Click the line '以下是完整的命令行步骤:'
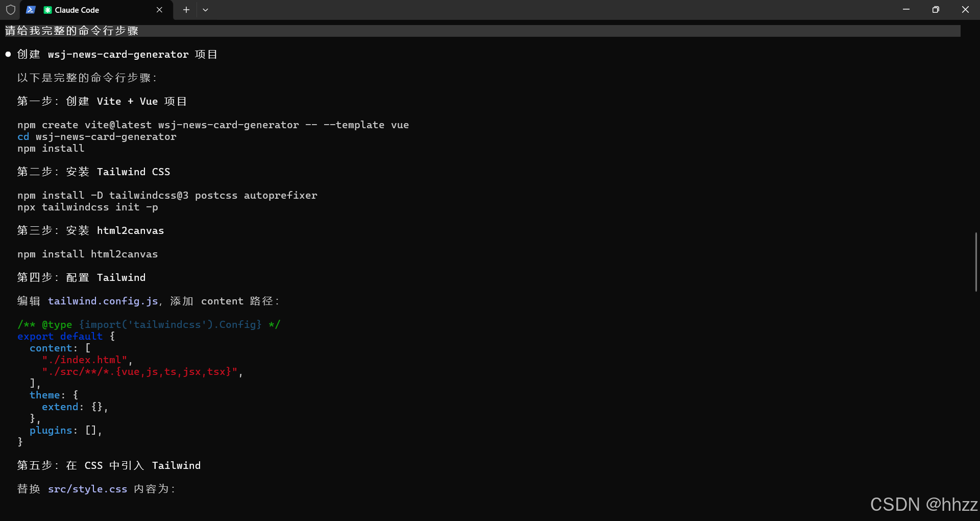 pyautogui.click(x=88, y=78)
